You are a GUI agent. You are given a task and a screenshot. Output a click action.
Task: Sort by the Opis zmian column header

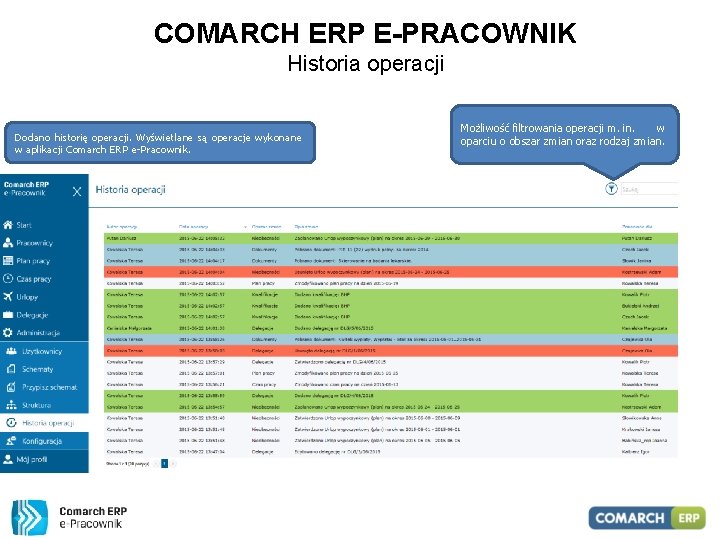pos(306,227)
